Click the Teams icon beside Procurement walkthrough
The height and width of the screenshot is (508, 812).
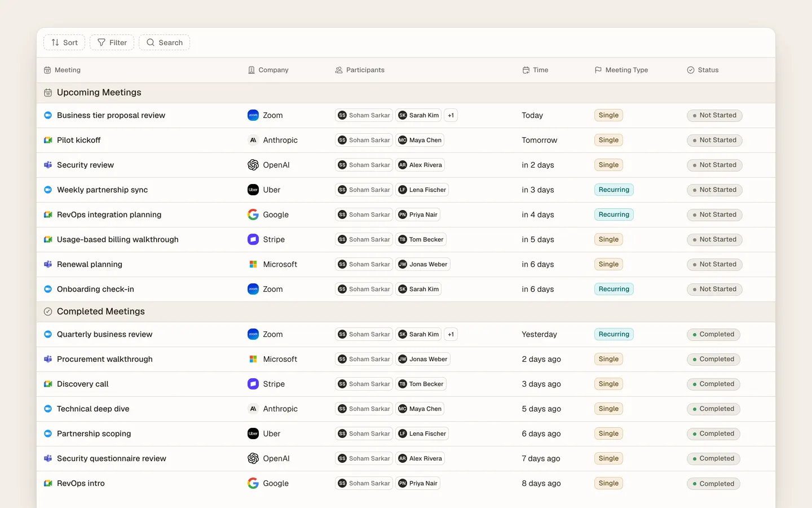point(48,359)
